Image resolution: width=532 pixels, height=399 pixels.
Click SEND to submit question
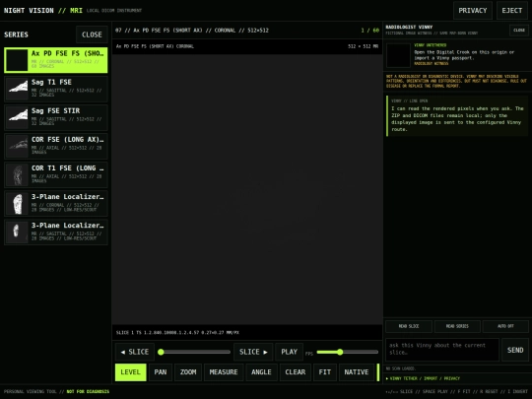coord(515,350)
